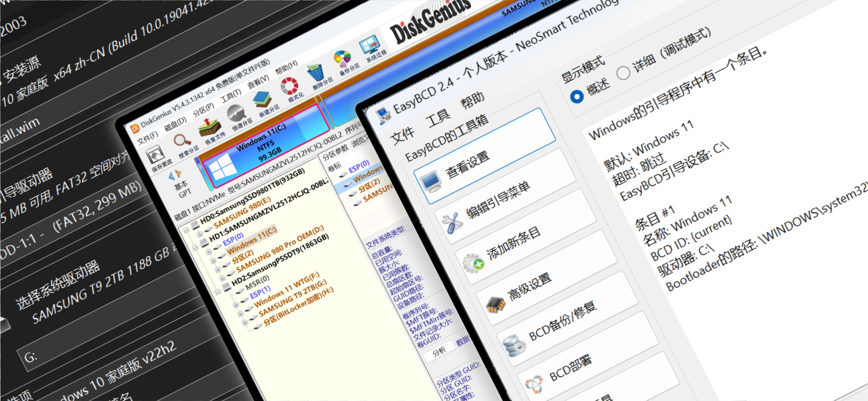The width and height of the screenshot is (868, 401).
Task: Select the ESP(1) partition under HD2
Action: pos(260,292)
